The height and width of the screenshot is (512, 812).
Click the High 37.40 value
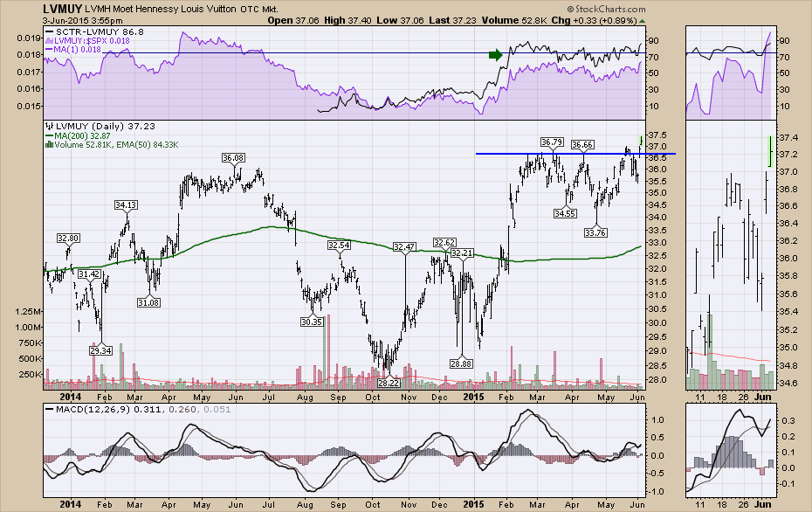click(x=348, y=21)
